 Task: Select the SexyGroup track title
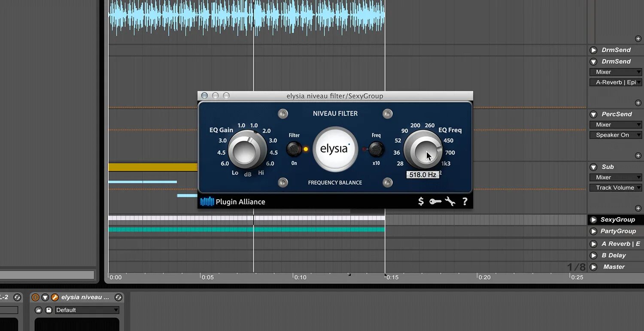click(x=617, y=220)
